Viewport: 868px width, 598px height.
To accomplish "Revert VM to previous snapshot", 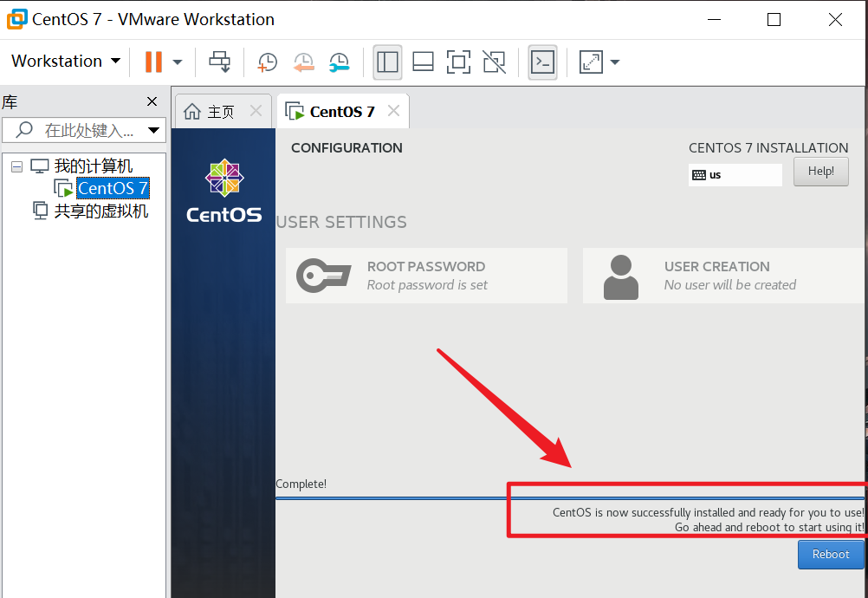I will click(x=303, y=62).
